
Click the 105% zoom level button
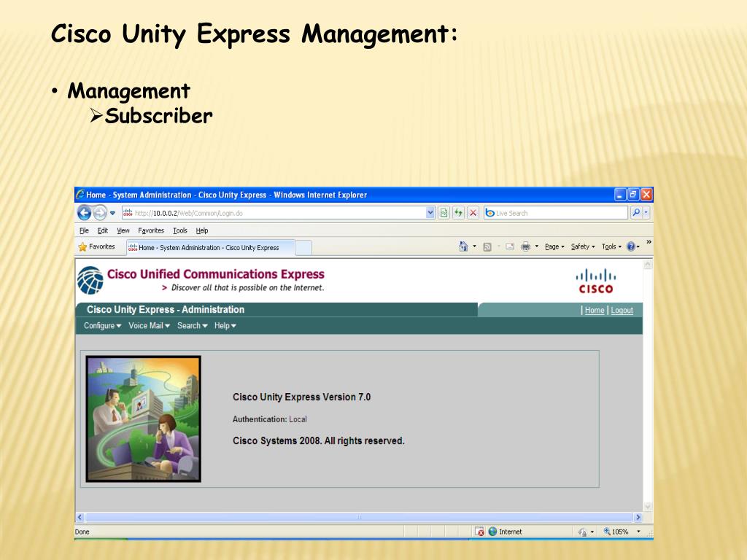[x=616, y=532]
